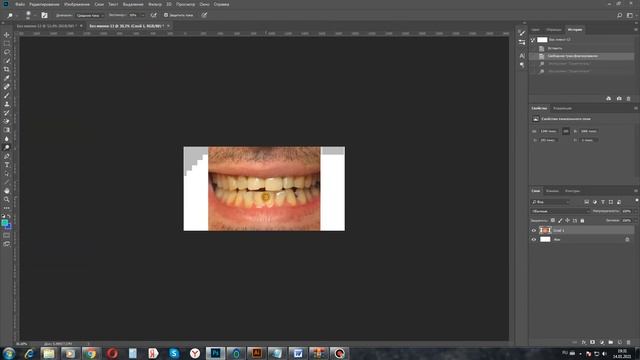
Task: Open the layer filter type dropdown
Action: click(550, 202)
